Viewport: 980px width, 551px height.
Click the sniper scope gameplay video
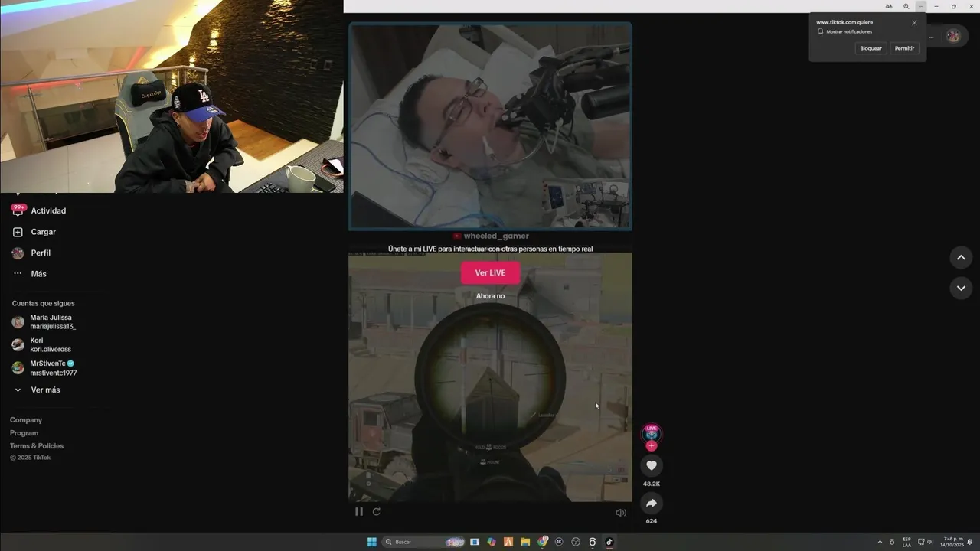490,377
